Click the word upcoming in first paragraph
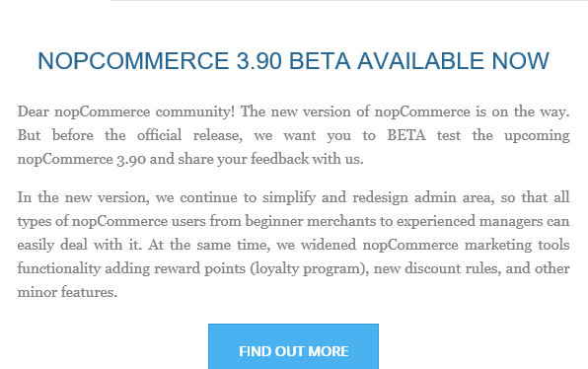588x369 pixels. click(537, 135)
